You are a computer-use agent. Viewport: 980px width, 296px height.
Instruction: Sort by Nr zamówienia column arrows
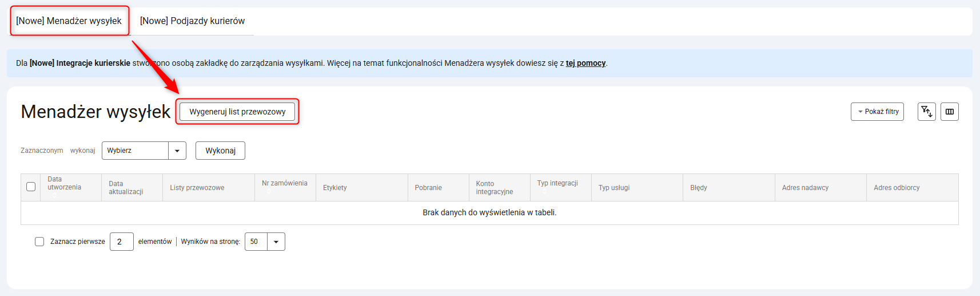[269, 192]
